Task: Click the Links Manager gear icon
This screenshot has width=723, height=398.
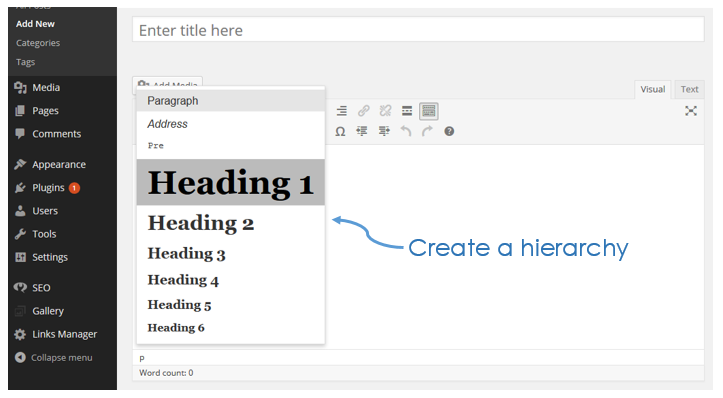Action: click(20, 334)
